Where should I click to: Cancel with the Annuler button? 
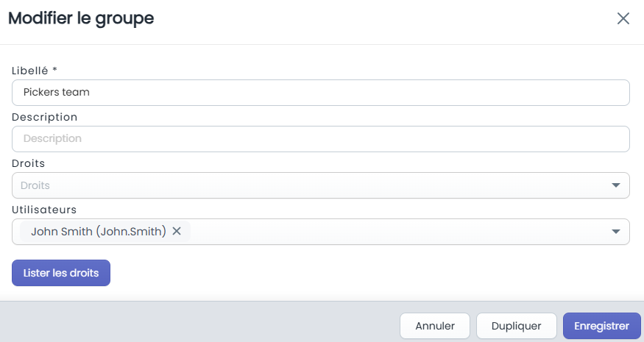(435, 326)
